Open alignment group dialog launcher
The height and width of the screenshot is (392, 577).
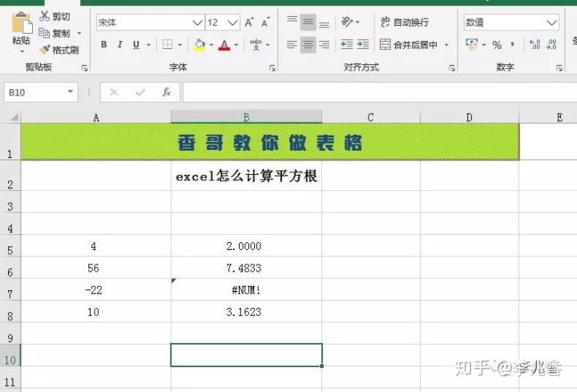(x=452, y=67)
